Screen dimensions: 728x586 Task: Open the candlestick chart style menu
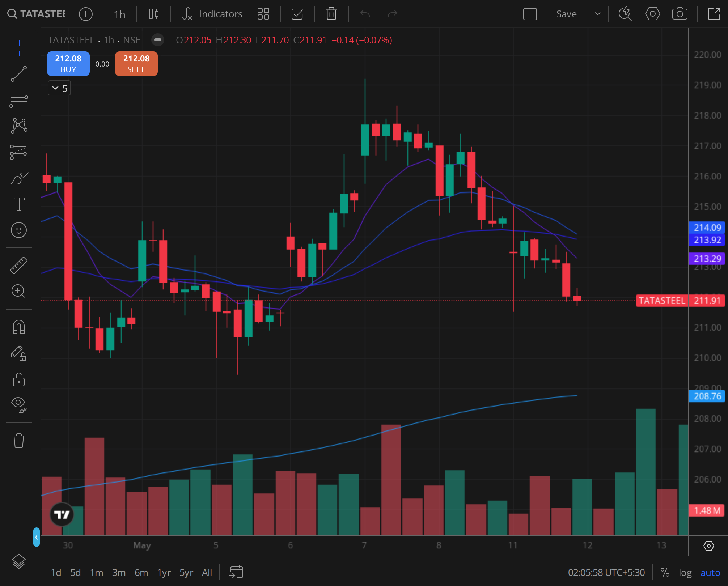click(154, 14)
